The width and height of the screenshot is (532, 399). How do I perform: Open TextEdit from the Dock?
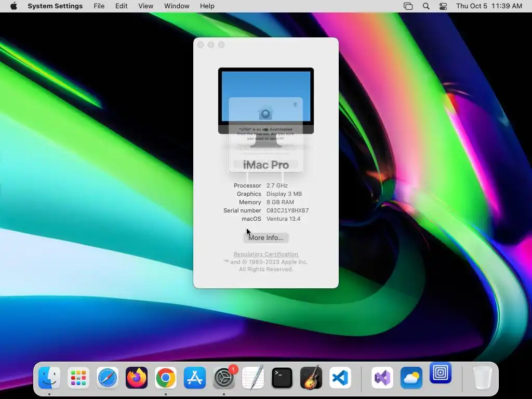[253, 378]
